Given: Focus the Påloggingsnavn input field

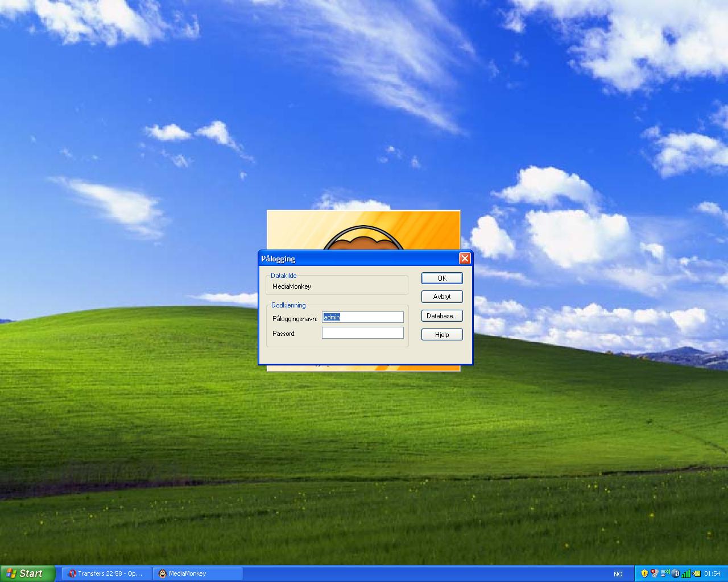Looking at the screenshot, I should point(363,317).
